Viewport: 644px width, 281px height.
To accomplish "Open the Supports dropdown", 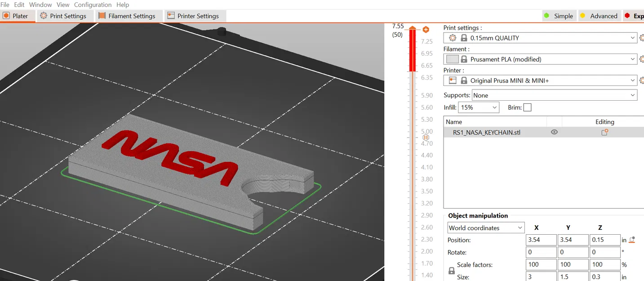I will (555, 95).
